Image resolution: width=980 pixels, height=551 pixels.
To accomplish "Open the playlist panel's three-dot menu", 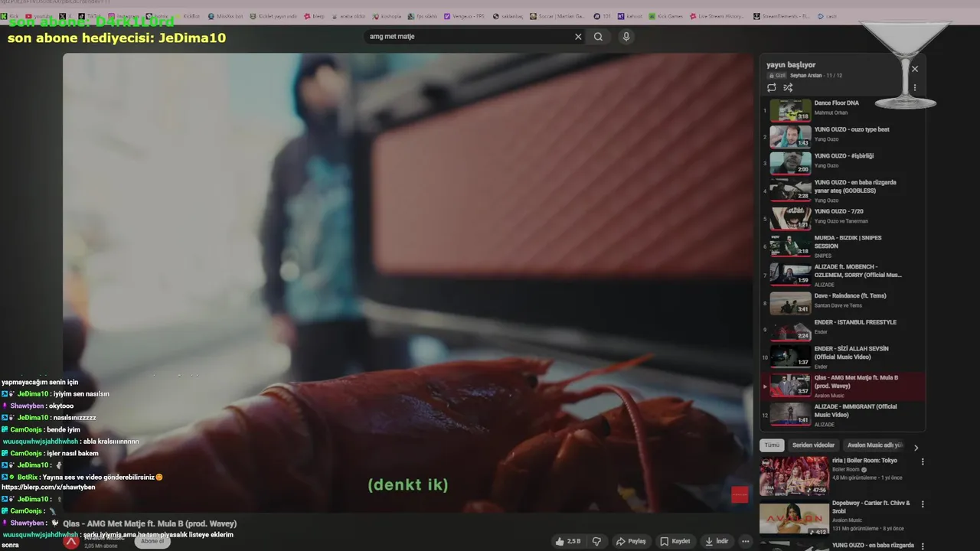I will [914, 88].
